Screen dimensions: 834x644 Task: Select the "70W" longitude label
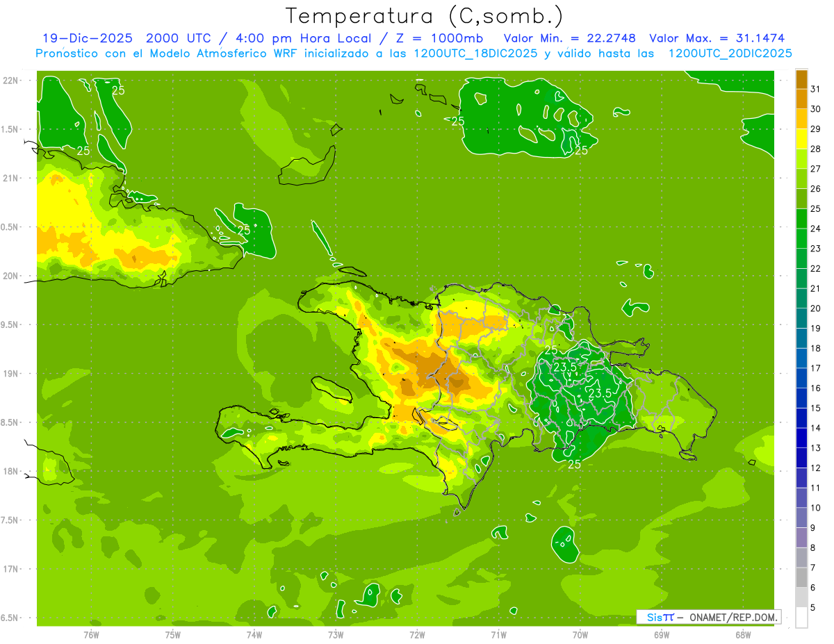coord(580,635)
